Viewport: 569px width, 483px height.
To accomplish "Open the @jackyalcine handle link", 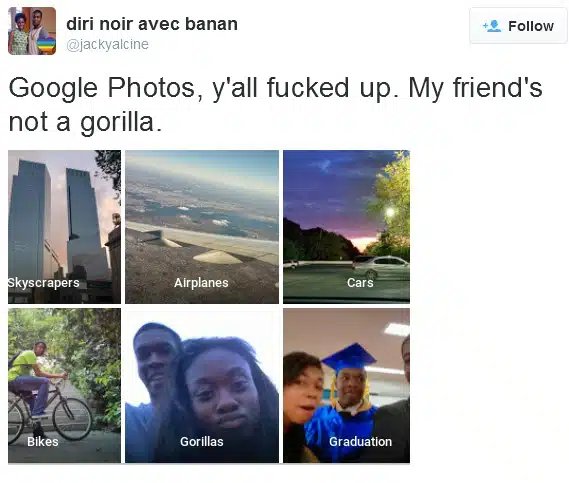I will click(107, 44).
